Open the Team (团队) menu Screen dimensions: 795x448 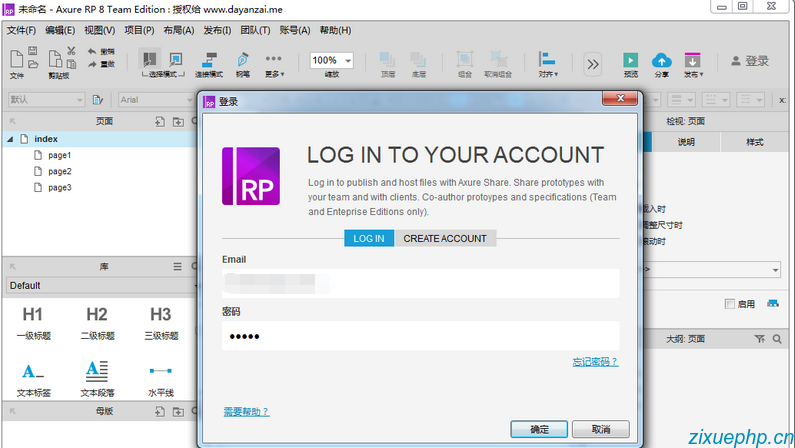255,30
